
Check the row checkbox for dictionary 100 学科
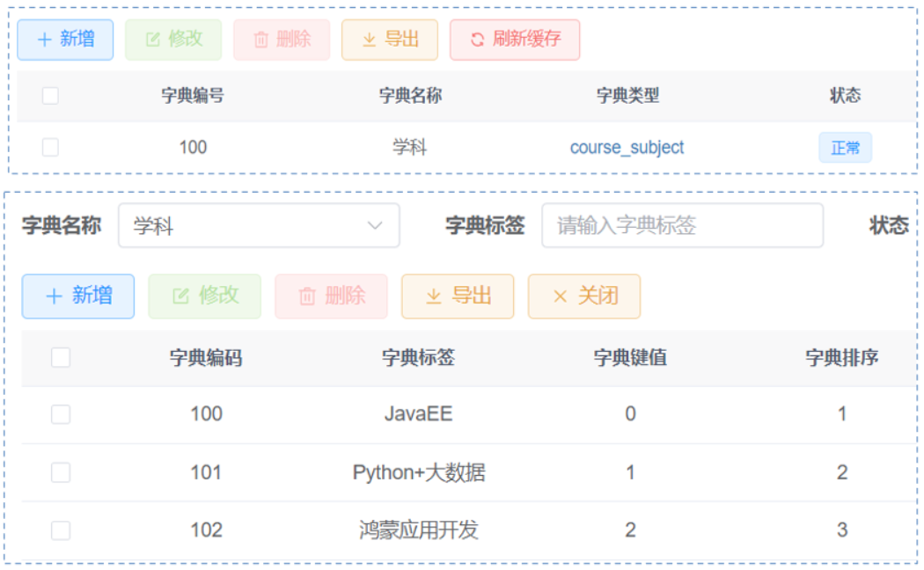point(51,147)
